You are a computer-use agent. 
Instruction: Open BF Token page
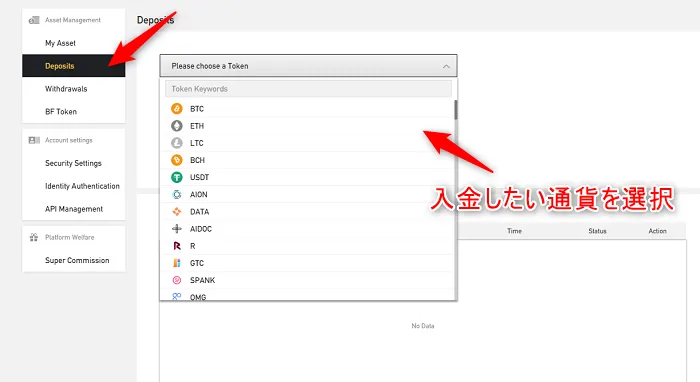click(61, 112)
